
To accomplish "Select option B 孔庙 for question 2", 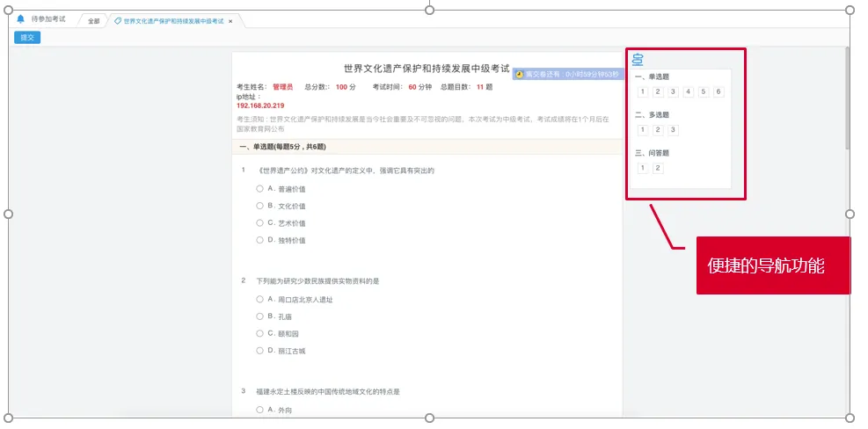I will (x=260, y=316).
